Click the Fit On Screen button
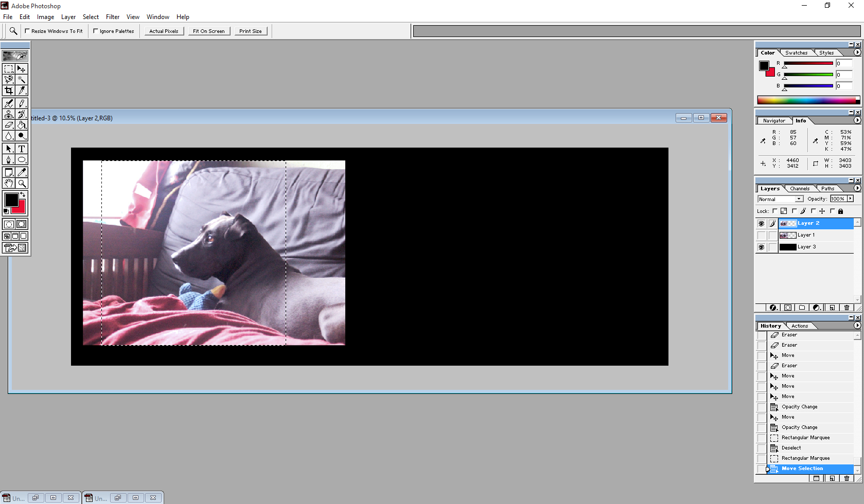864x504 pixels. [209, 31]
